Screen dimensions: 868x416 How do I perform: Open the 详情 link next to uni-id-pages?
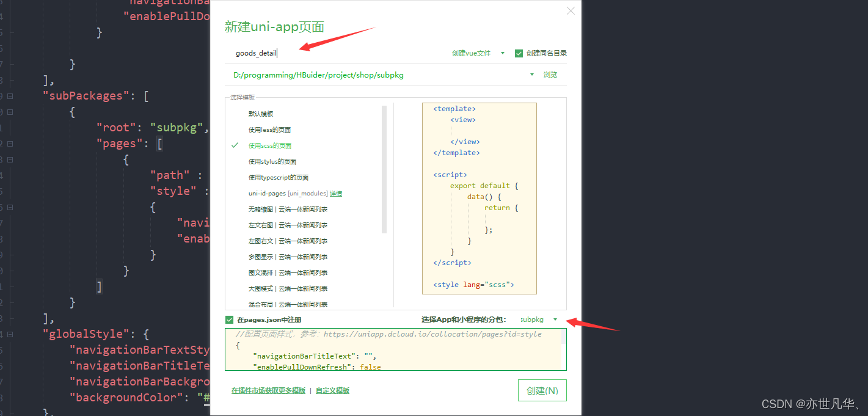(x=336, y=193)
